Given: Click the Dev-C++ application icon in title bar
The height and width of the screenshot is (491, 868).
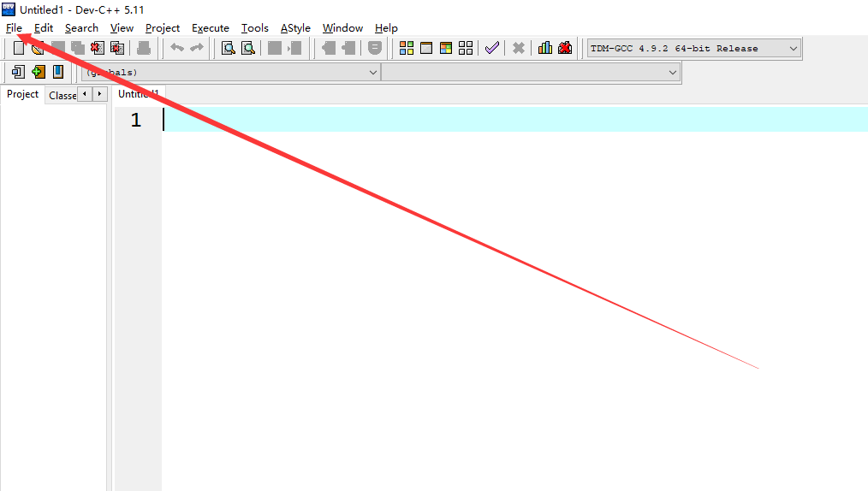Looking at the screenshot, I should pos(9,9).
